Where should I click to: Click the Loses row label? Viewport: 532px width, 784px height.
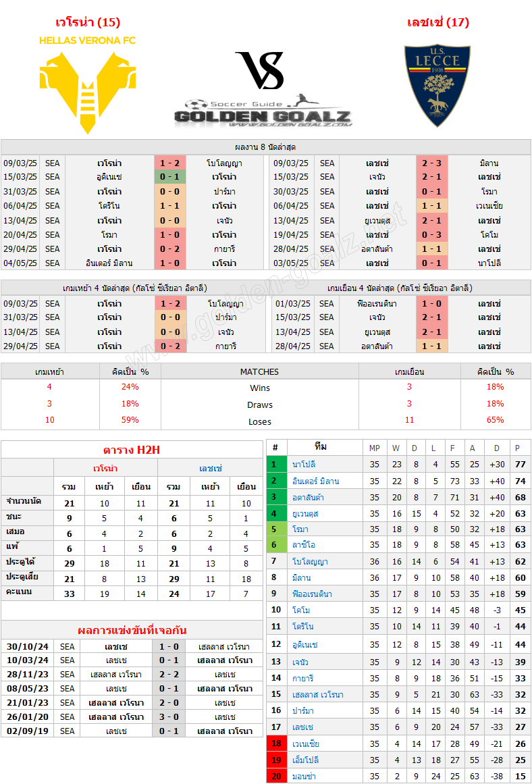(259, 421)
